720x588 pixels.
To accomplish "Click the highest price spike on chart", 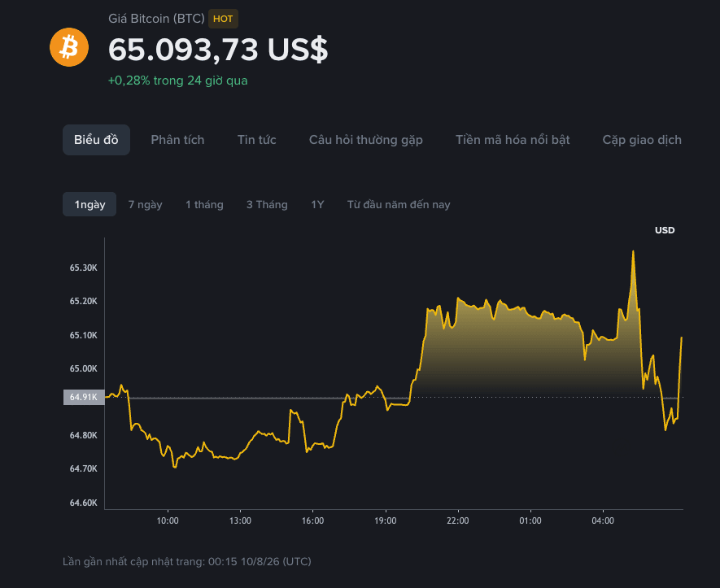I will [x=633, y=252].
